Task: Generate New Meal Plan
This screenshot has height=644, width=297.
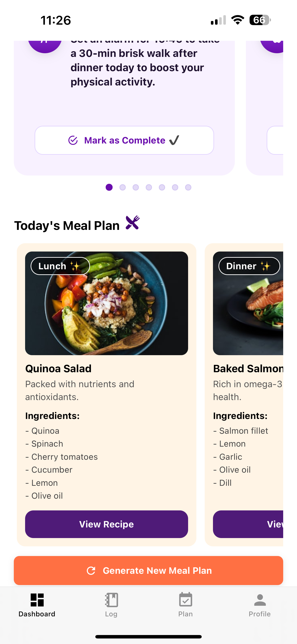Action: pos(148,571)
